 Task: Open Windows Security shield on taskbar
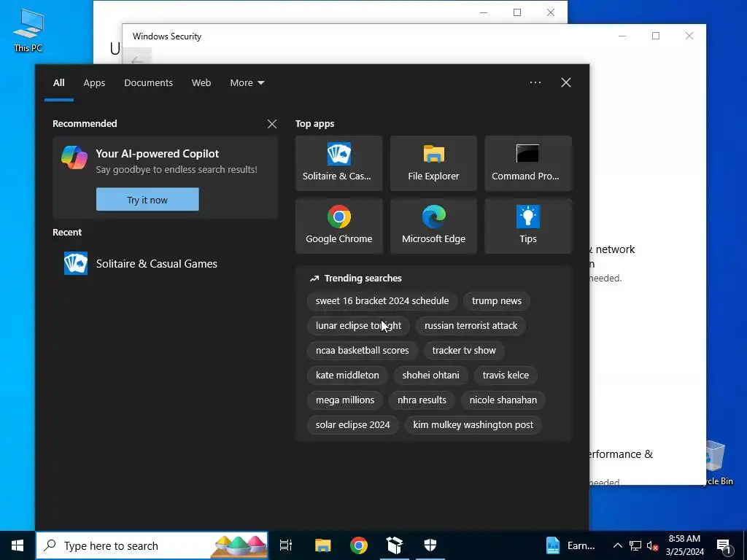point(430,545)
